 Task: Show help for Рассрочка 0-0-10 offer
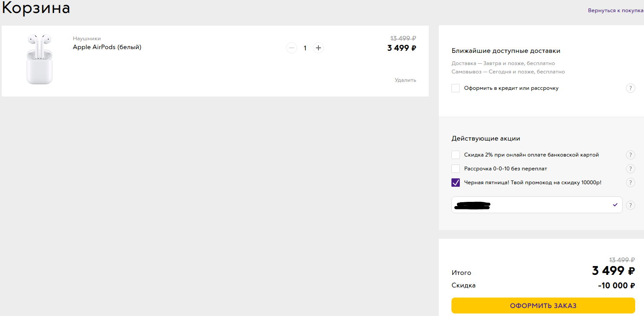pyautogui.click(x=630, y=169)
